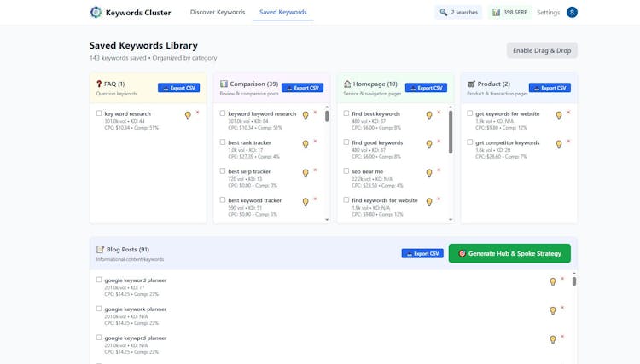Open Settings link in header

(x=549, y=13)
